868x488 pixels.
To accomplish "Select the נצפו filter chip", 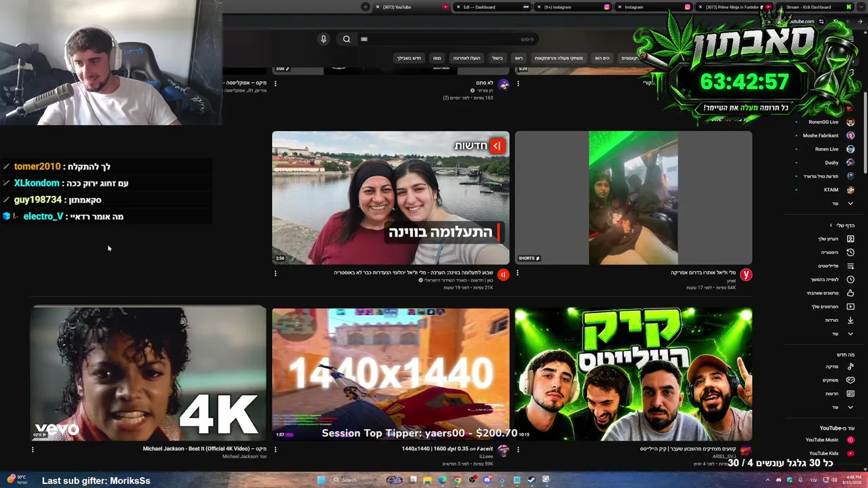I will pyautogui.click(x=437, y=58).
